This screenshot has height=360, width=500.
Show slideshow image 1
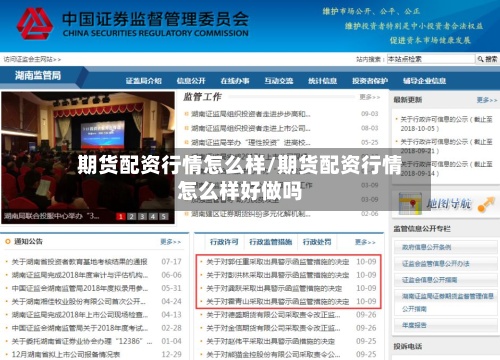coord(121,216)
